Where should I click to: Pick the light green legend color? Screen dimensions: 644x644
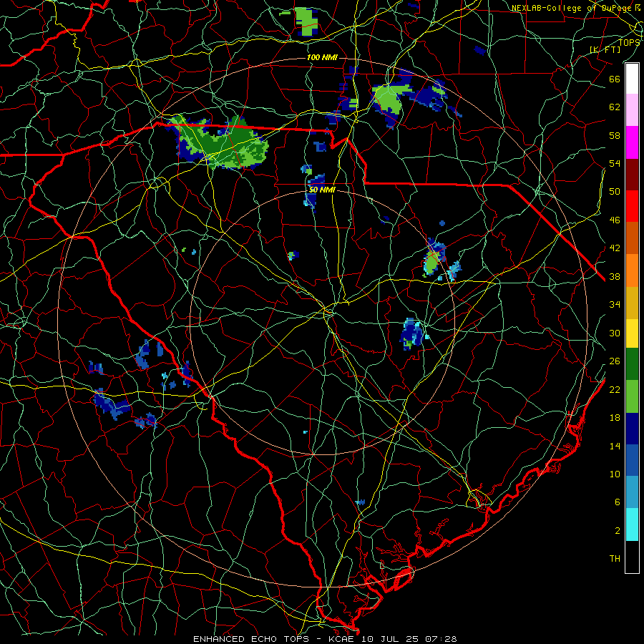tap(632, 396)
